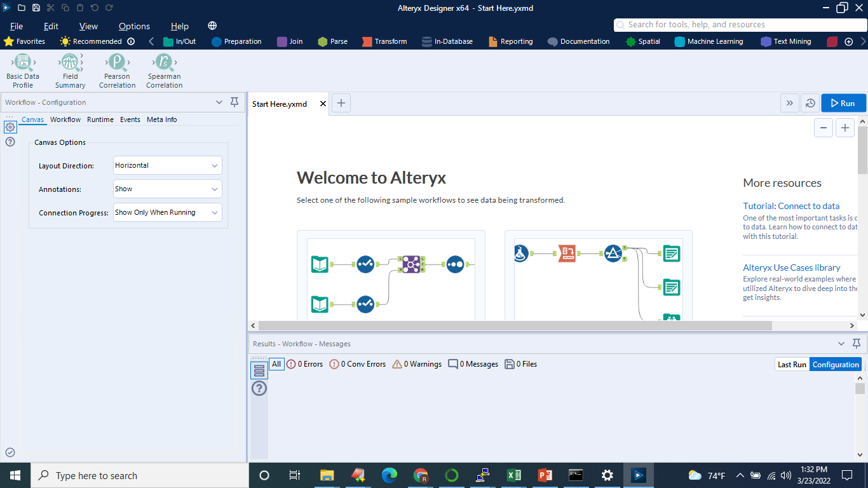
Task: Click the globe icon in the menu bar
Action: (x=212, y=25)
